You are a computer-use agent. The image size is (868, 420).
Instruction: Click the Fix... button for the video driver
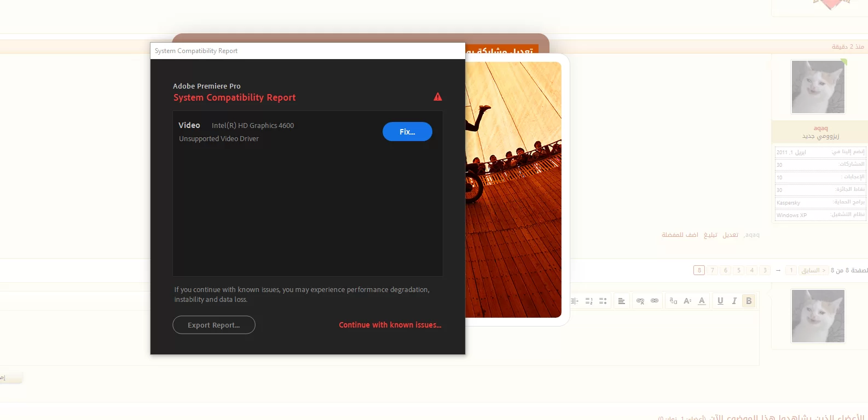407,132
